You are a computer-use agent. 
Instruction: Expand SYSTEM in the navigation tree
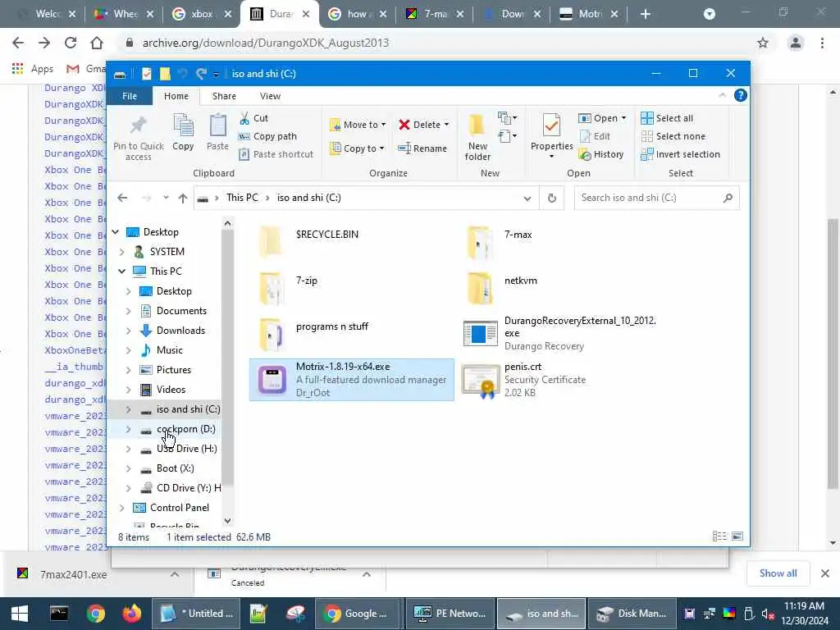[x=122, y=252]
